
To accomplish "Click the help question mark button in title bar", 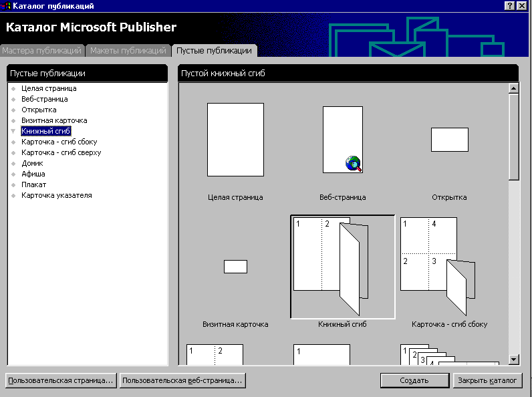I will (x=509, y=6).
